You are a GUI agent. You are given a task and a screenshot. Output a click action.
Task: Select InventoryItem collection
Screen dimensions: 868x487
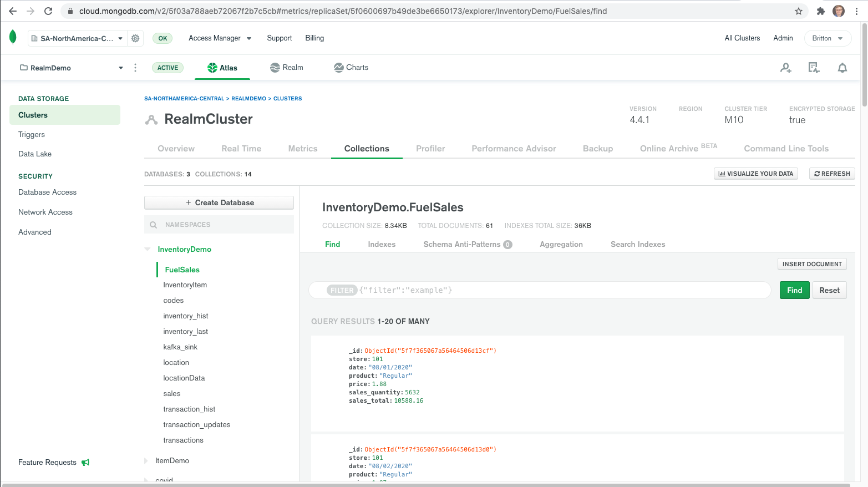coord(185,285)
